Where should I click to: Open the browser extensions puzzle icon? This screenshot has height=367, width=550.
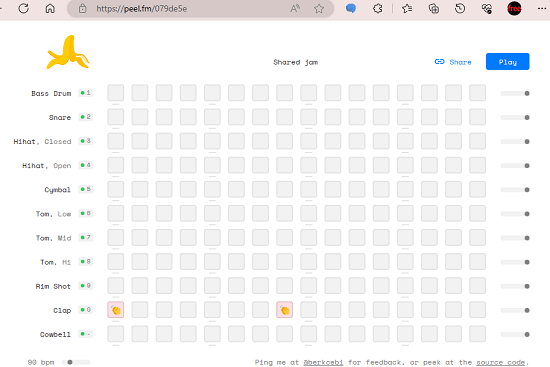[x=377, y=8]
